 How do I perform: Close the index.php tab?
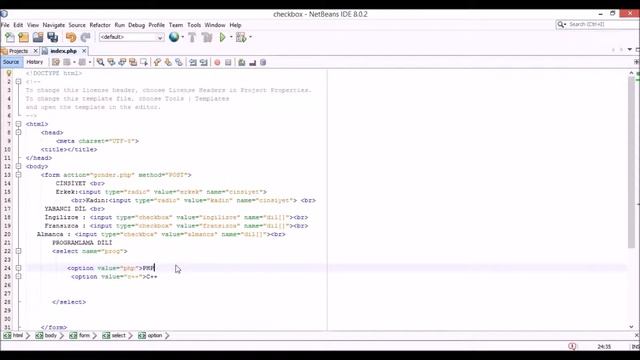pos(84,51)
